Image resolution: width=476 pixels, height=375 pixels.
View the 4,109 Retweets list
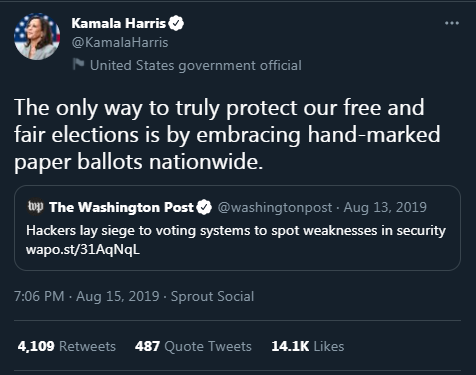click(x=67, y=346)
